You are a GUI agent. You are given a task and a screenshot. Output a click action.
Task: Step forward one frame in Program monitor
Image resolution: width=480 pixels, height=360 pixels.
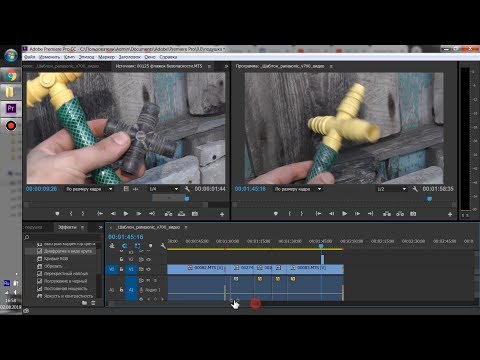click(x=357, y=214)
